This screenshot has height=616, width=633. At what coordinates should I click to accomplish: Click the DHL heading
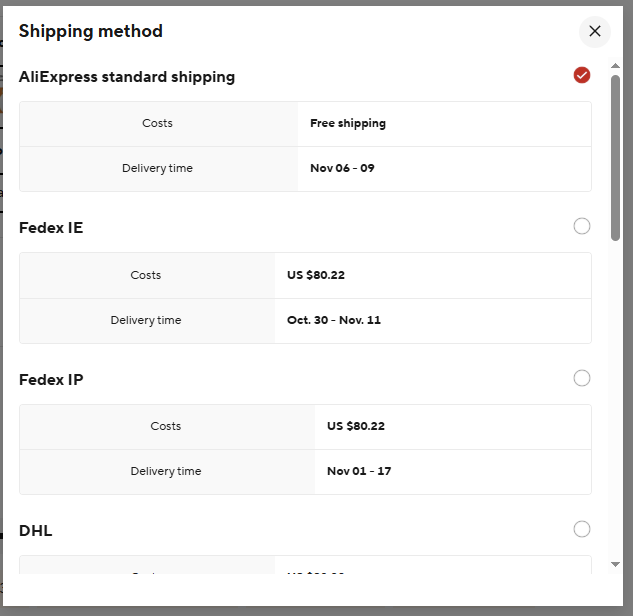coord(36,531)
